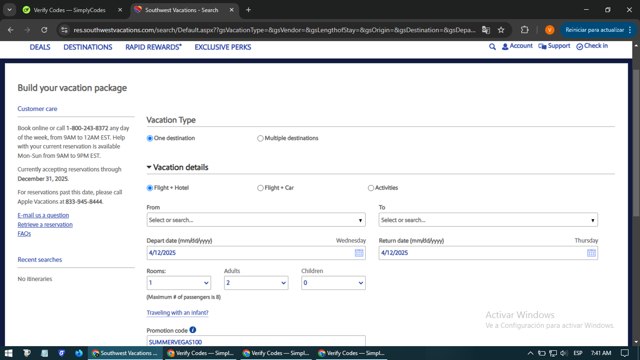Click the Traveling with an infant link
Screen dimensions: 640x360
click(177, 313)
